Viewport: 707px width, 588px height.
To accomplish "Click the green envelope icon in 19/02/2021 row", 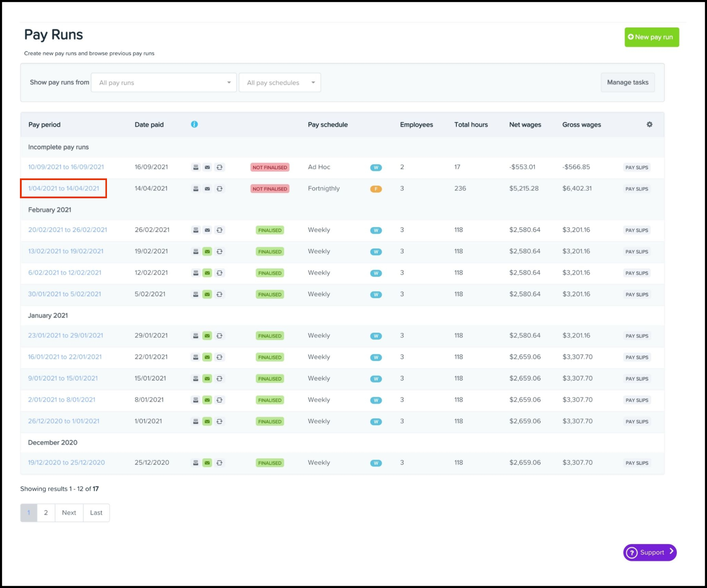I will click(207, 251).
